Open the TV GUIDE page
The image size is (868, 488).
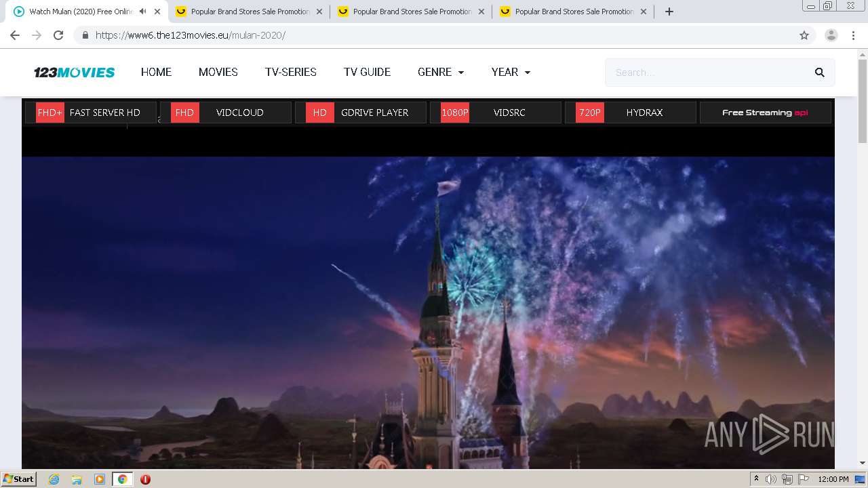coord(367,72)
